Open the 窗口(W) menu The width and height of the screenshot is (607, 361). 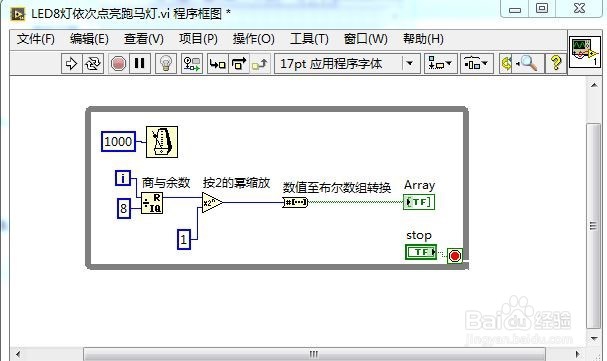pos(365,39)
